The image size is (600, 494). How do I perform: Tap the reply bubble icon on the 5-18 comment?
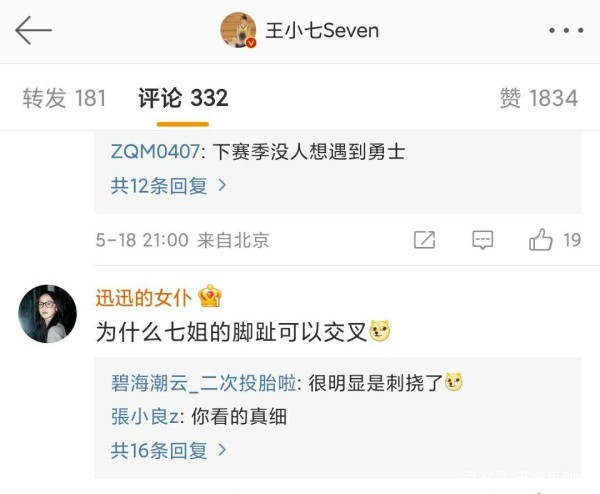tap(483, 240)
